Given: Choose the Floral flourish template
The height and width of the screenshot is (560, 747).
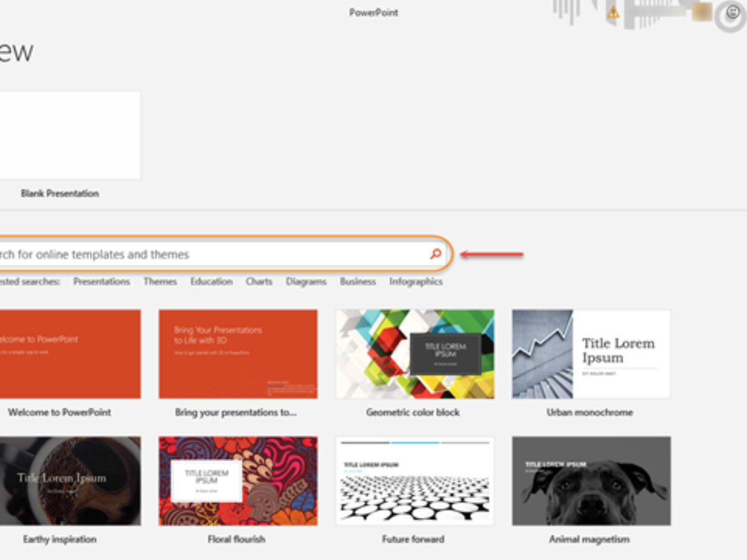Looking at the screenshot, I should pos(238,480).
